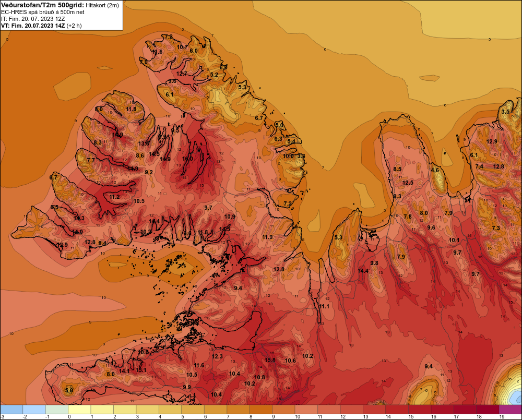Click the orange legend swatch between 8 and 9
The image size is (522, 420).
(x=261, y=410)
